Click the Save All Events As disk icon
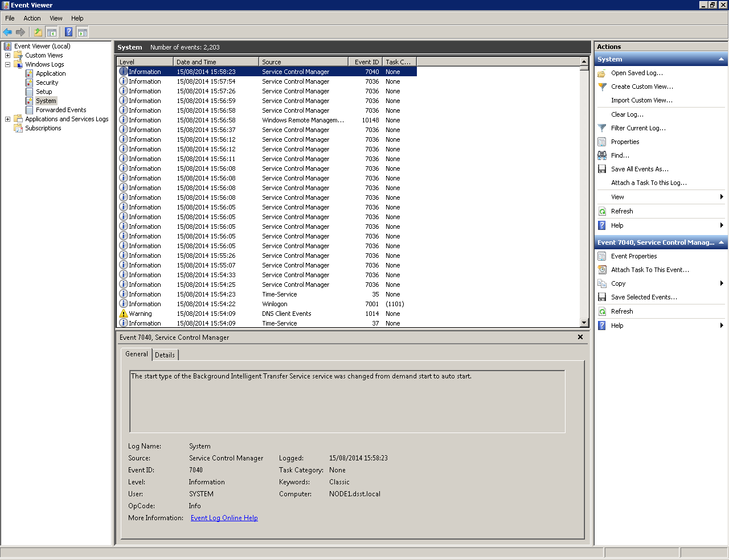729x560 pixels. pos(602,169)
